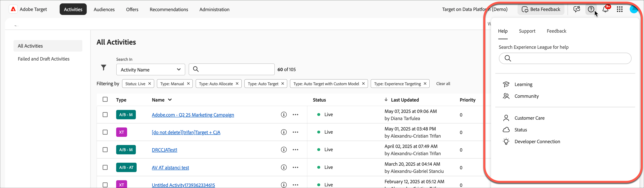Open the app switcher grid icon

coord(620,10)
